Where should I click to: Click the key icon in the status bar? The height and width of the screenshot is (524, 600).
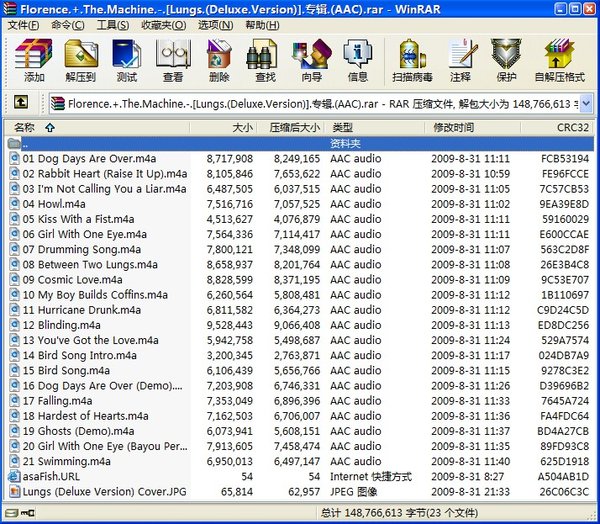click(28, 513)
